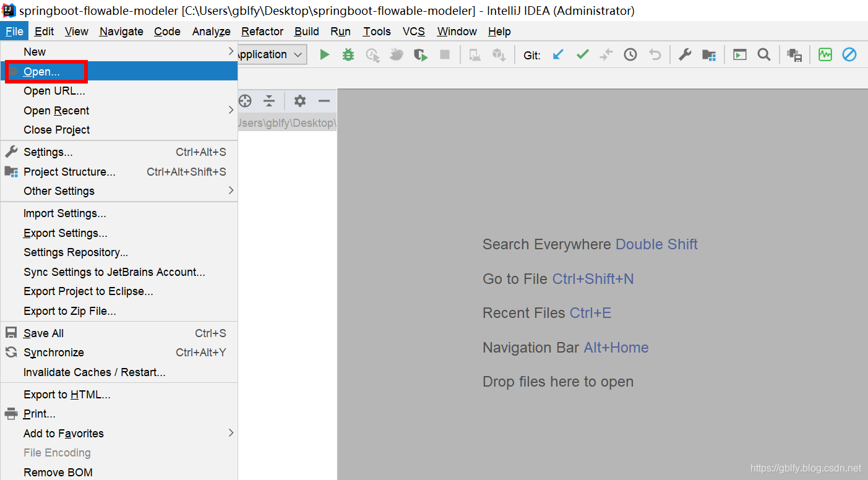Stop the running process icon
Viewport: 868px width, 480px height.
click(445, 54)
